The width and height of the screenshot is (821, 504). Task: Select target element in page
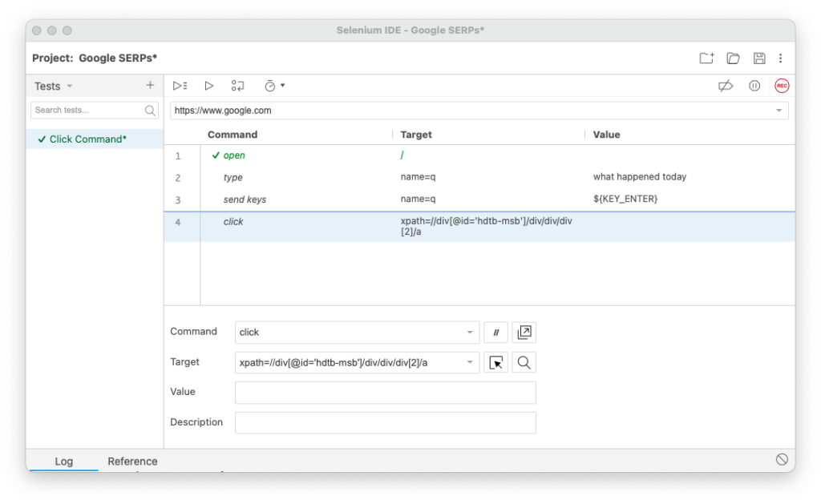point(495,363)
